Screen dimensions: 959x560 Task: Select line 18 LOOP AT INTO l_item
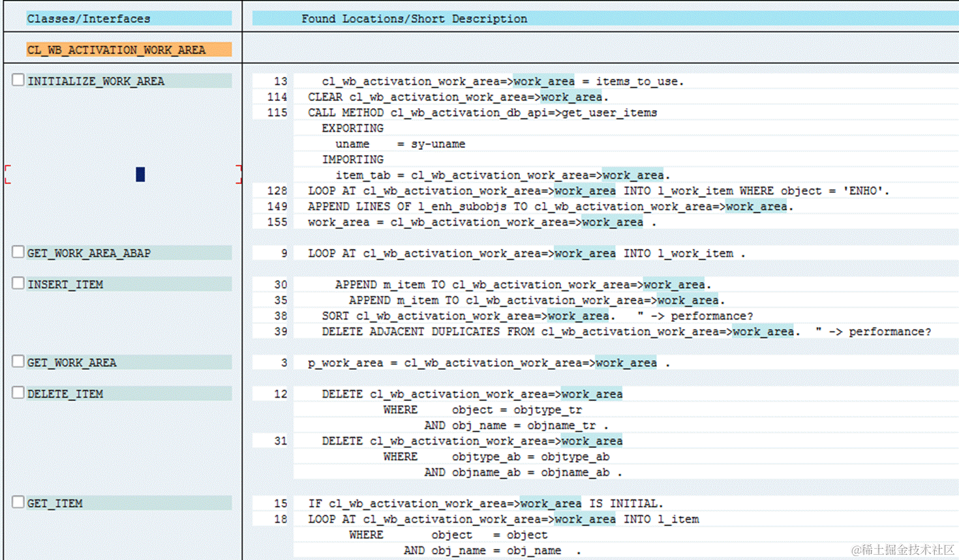[504, 519]
